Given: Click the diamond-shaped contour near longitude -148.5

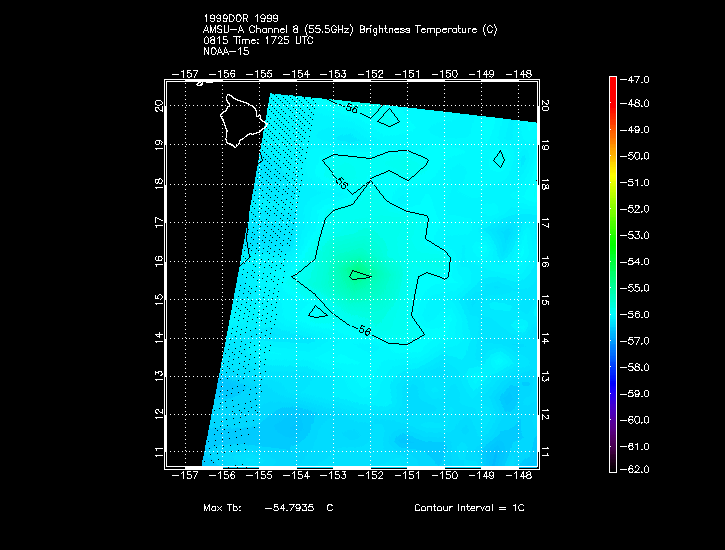Looking at the screenshot, I should (x=499, y=158).
